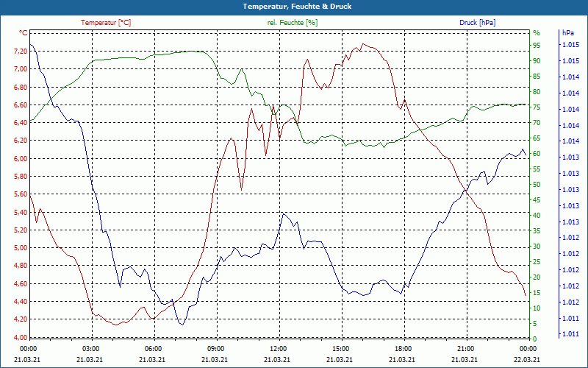Click the 7,20 temperature axis tick
588x368 pixels.
[x=21, y=51]
